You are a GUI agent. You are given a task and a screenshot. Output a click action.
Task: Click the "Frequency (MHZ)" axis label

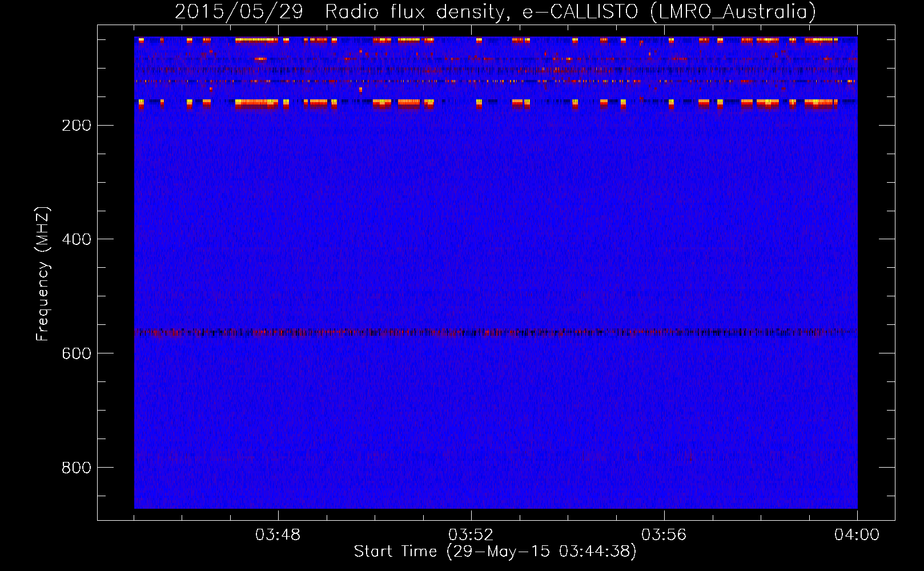pyautogui.click(x=43, y=274)
